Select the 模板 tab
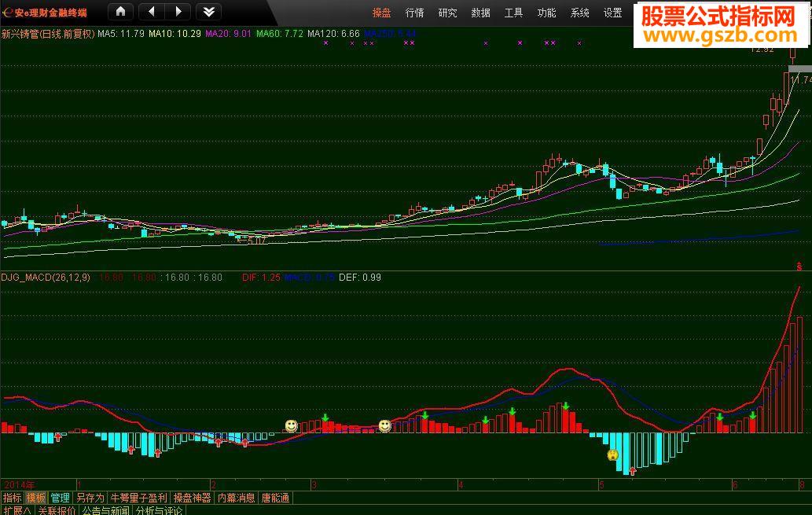 tap(35, 498)
